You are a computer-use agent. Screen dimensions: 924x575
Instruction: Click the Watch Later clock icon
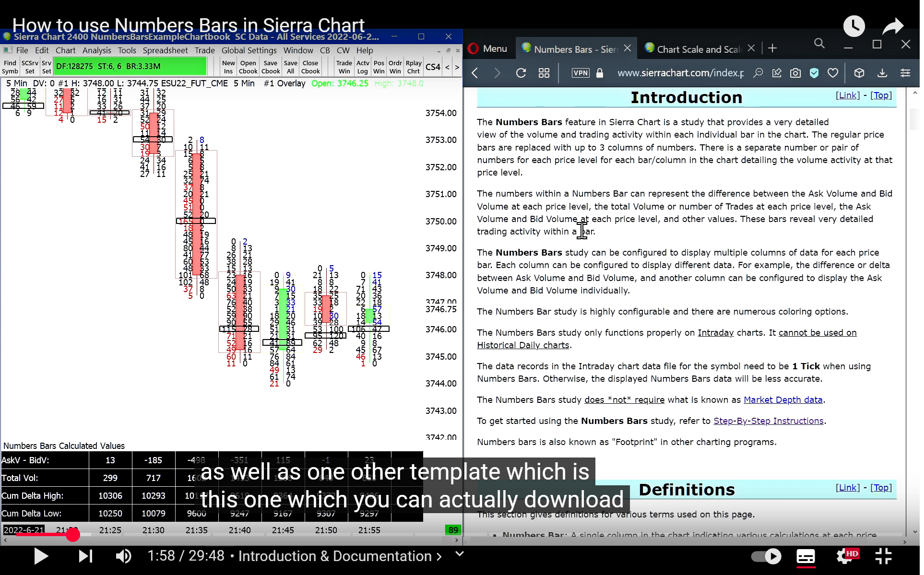click(x=853, y=26)
